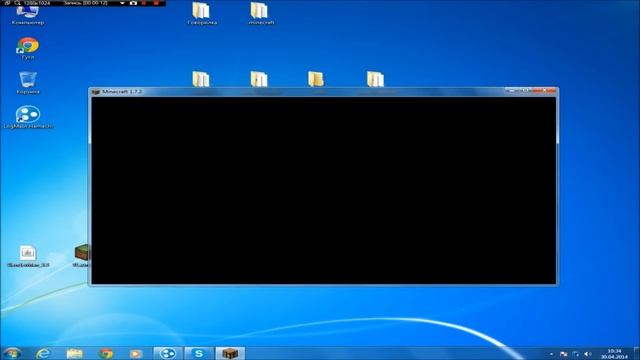Click the Запись timer text in recorder bar
The width and height of the screenshot is (640, 360).
click(85, 3)
